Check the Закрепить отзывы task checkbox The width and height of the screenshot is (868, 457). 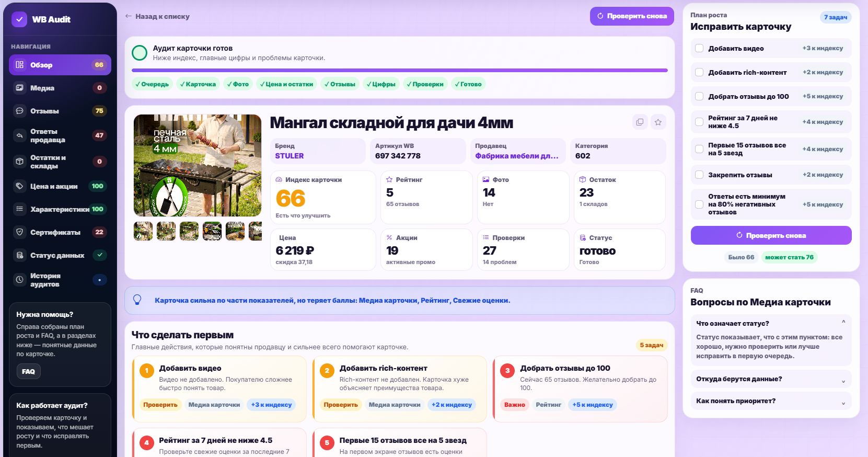[699, 175]
